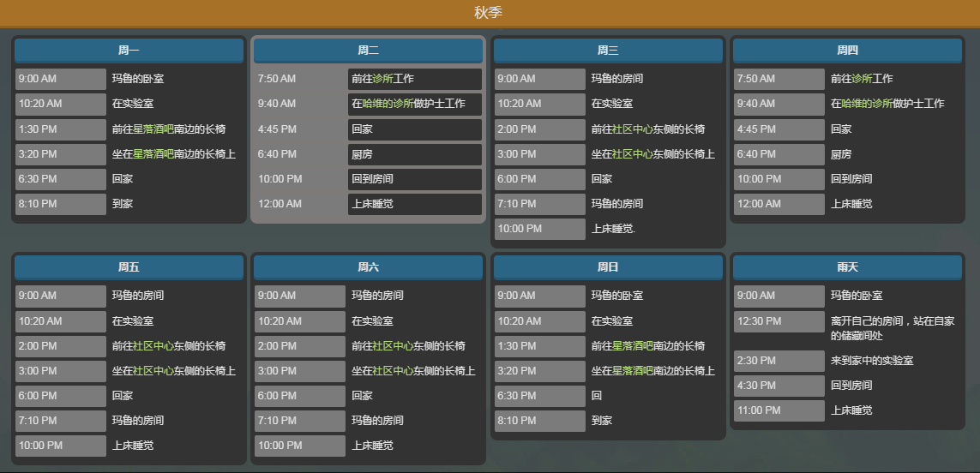Click 4:45 PM time cell under 周二
The image size is (980, 473).
click(300, 129)
